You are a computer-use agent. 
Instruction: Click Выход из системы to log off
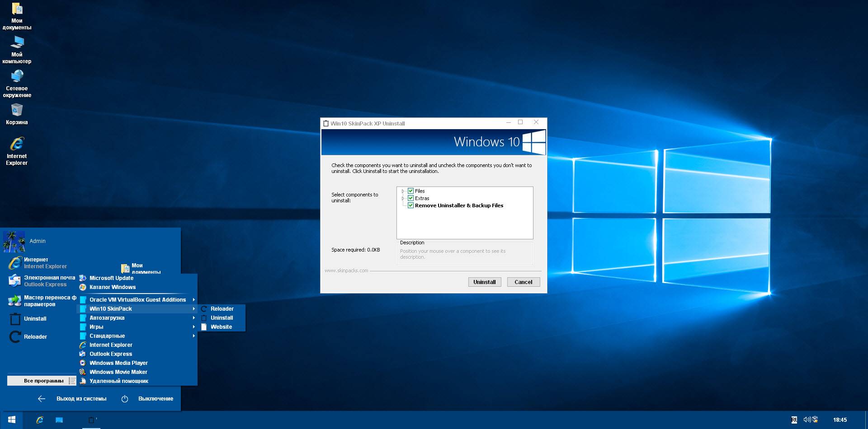pyautogui.click(x=81, y=399)
